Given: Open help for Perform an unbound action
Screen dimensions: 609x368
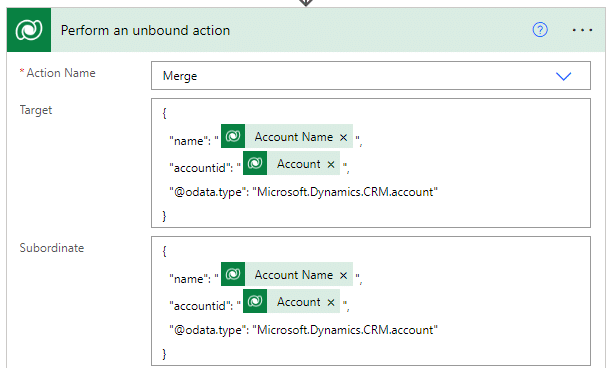Looking at the screenshot, I should [x=540, y=30].
